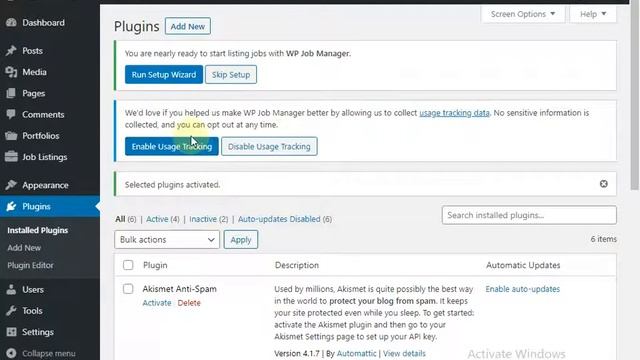Expand the Help panel
Image resolution: width=640 pixels, height=360 pixels.
[x=593, y=14]
